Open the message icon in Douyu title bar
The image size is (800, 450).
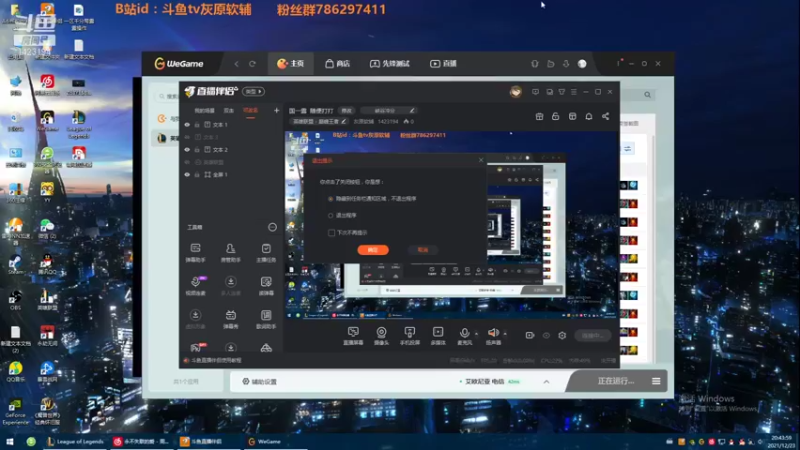coord(535,92)
